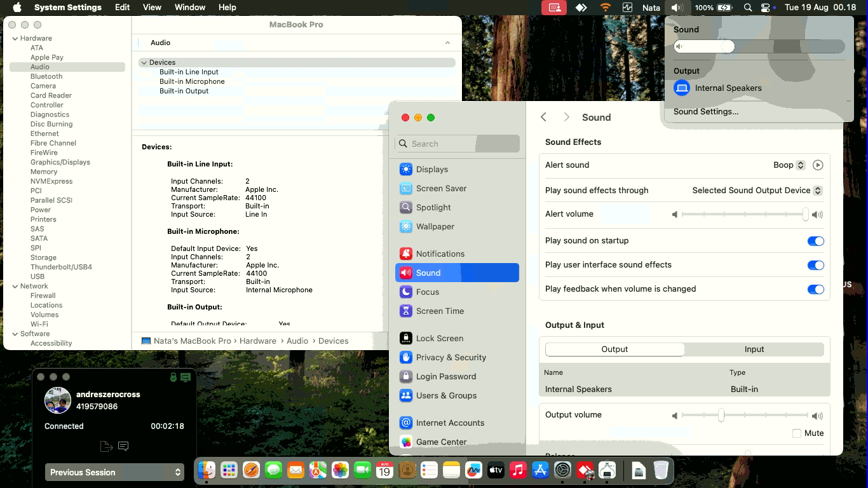Switch to the Input tab

point(754,349)
